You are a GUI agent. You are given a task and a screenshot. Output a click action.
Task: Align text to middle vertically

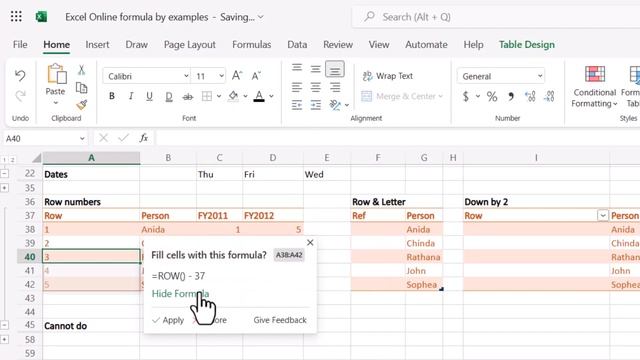(x=316, y=69)
